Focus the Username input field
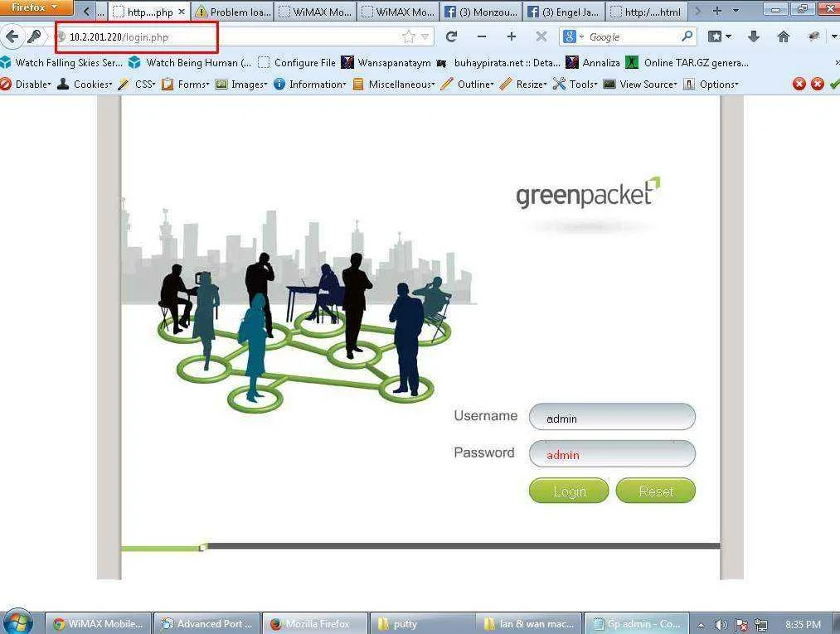This screenshot has width=840, height=634. 612,417
